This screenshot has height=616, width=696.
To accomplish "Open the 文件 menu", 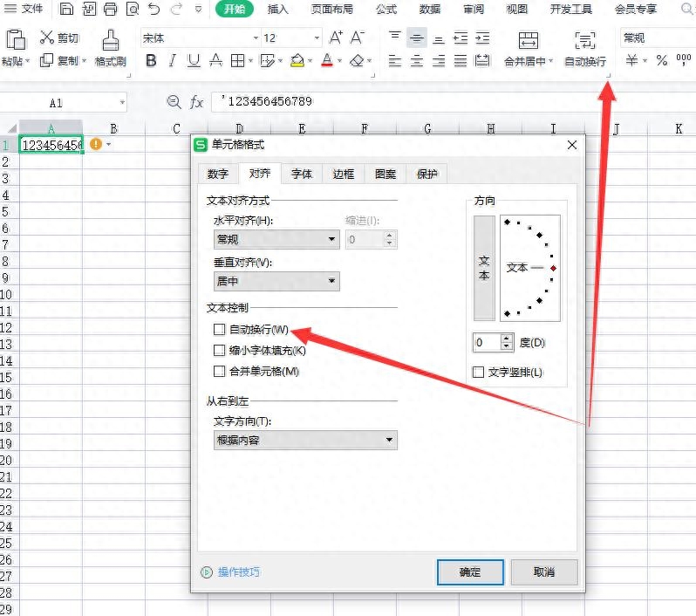I will 24,9.
